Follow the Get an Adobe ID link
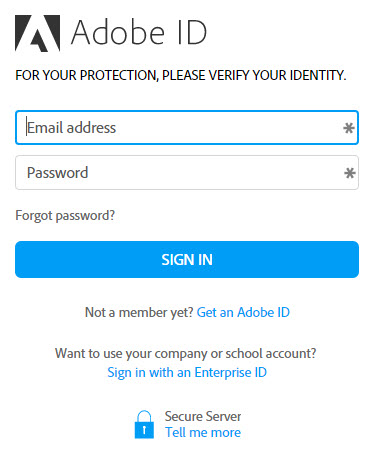The image size is (380, 461). [x=243, y=312]
